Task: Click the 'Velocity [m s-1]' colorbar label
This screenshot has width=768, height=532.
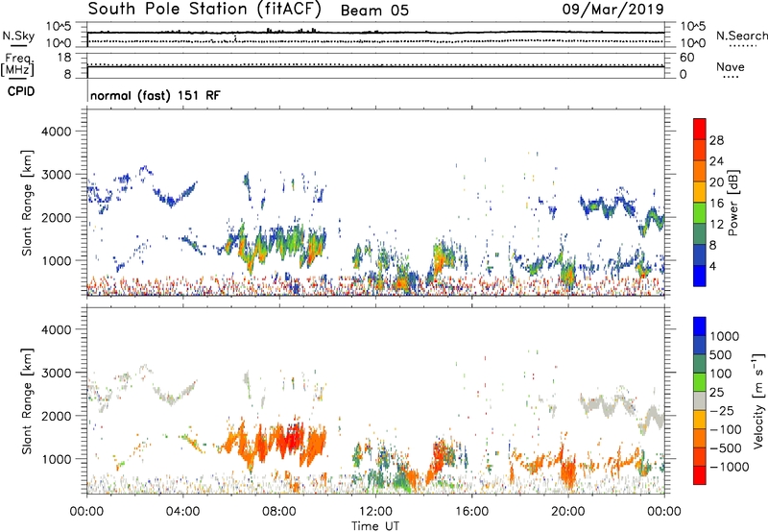Action: point(758,400)
